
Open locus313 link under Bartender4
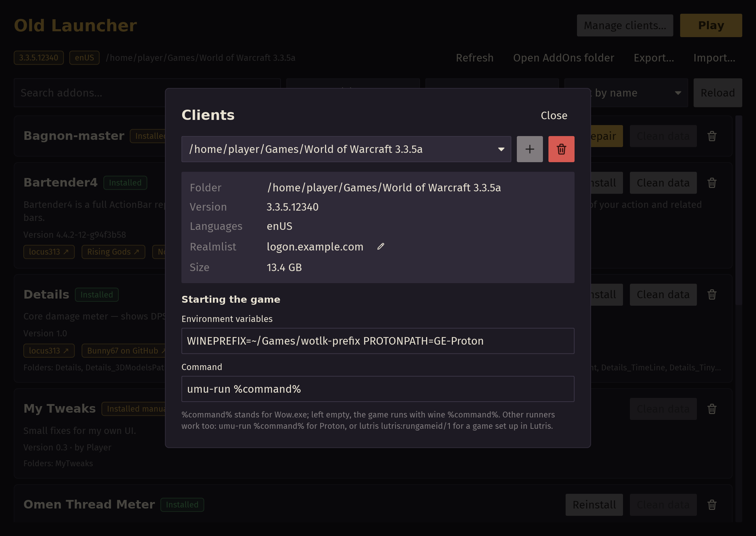click(49, 252)
